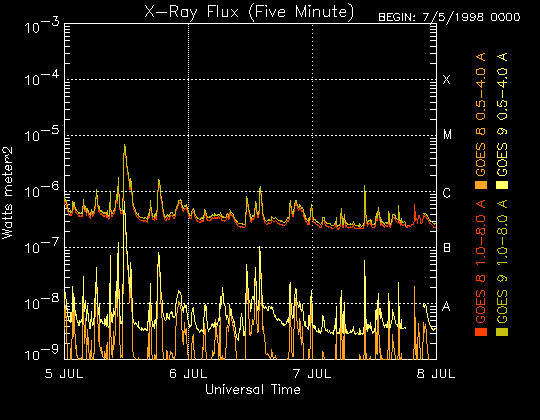This screenshot has height=420, width=540.
Task: Click the M flare class marker
Action: tap(447, 135)
